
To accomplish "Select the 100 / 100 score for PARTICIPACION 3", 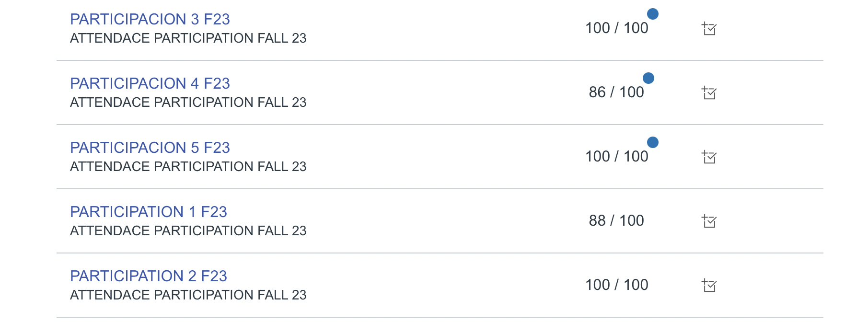I will 616,28.
